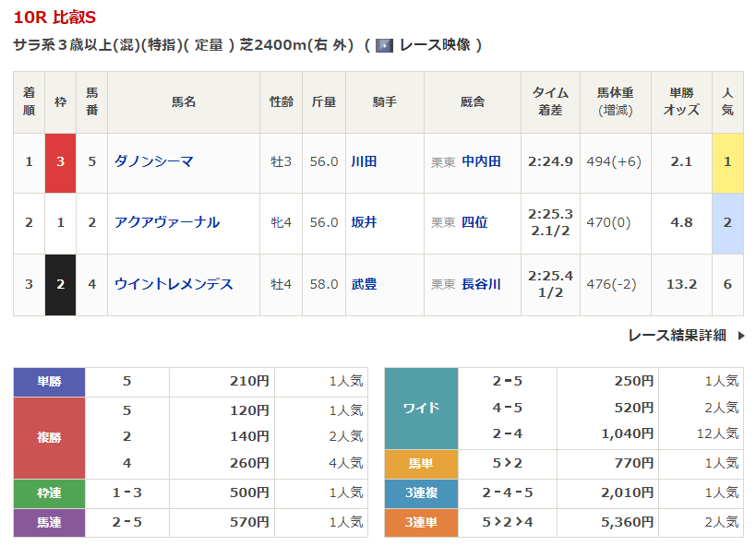The height and width of the screenshot is (546, 756).
Task: Click the yellow popularity rank 1 cell
Action: (x=727, y=162)
